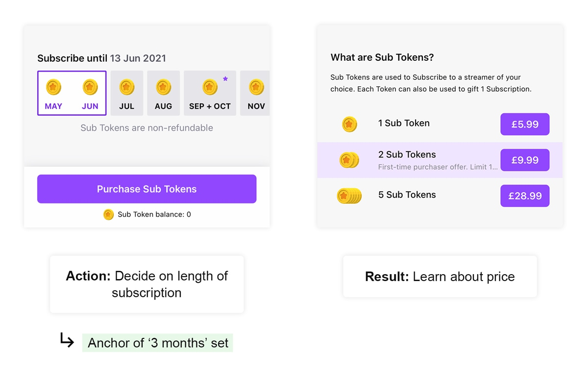The height and width of the screenshot is (387, 588).
Task: Click the Purchase Sub Tokens button
Action: point(147,189)
